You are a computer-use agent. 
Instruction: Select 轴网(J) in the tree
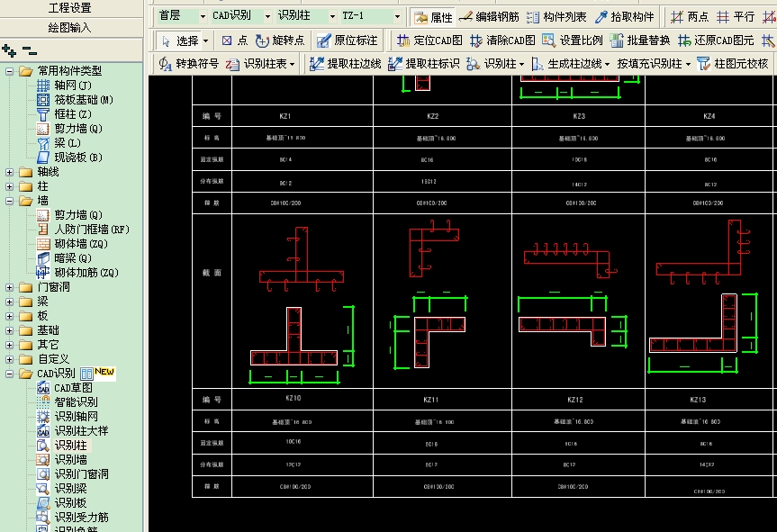(x=73, y=86)
